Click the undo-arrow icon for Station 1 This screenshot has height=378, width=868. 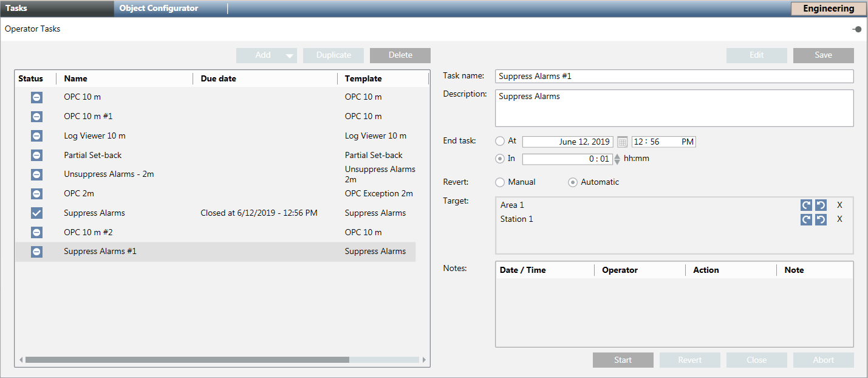click(821, 219)
